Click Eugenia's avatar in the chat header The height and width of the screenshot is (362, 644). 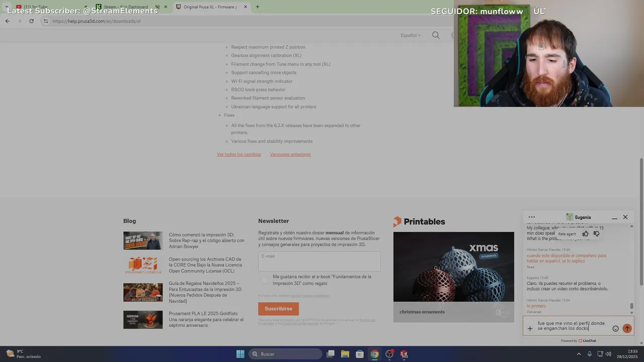[569, 217]
